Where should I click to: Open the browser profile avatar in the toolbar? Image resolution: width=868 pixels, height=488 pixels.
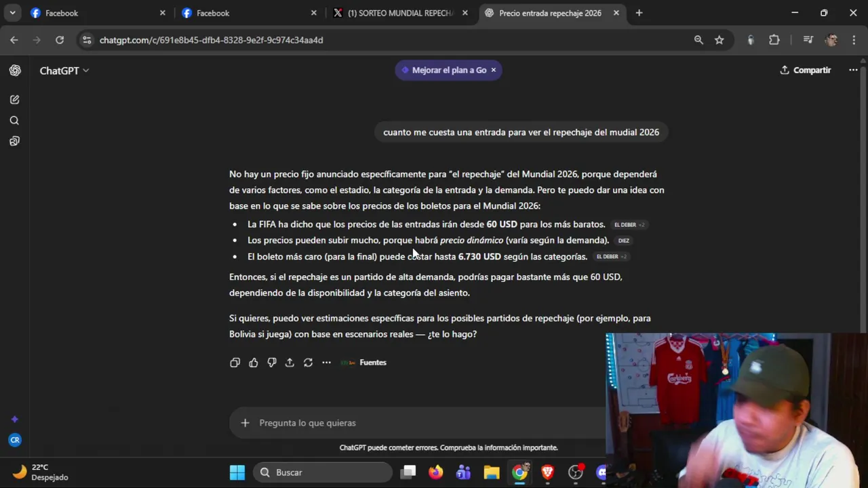831,40
